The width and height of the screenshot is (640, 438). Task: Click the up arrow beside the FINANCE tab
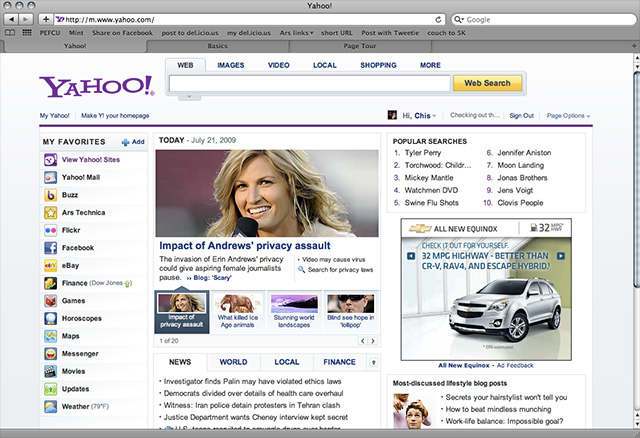click(x=373, y=362)
